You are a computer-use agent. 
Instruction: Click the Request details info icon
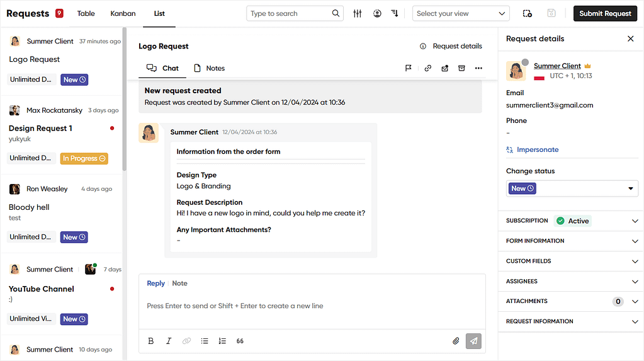[423, 46]
